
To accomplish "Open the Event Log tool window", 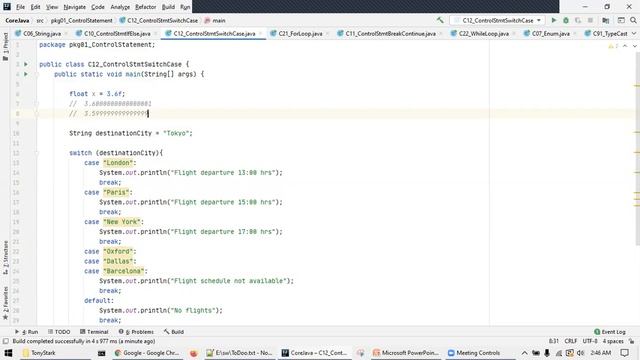I will click(610, 332).
